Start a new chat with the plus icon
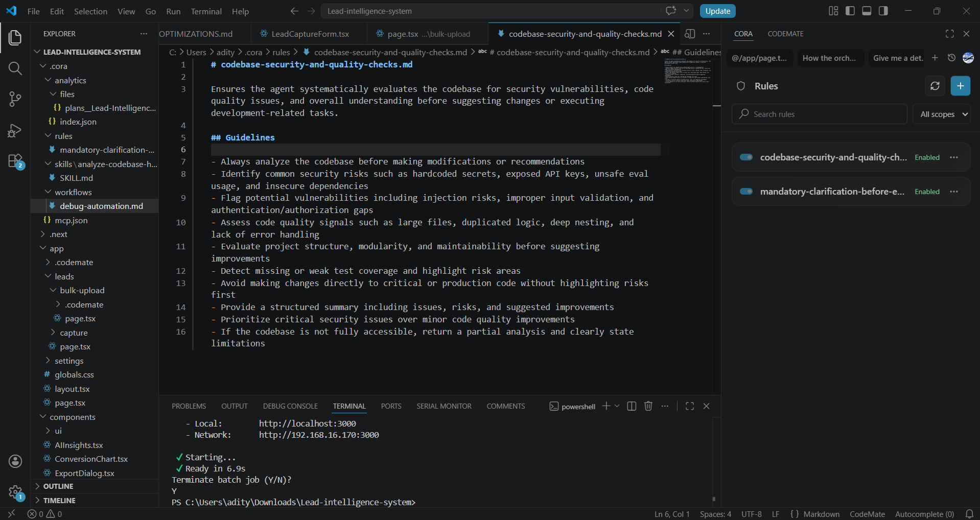The height and width of the screenshot is (520, 980). tap(935, 58)
